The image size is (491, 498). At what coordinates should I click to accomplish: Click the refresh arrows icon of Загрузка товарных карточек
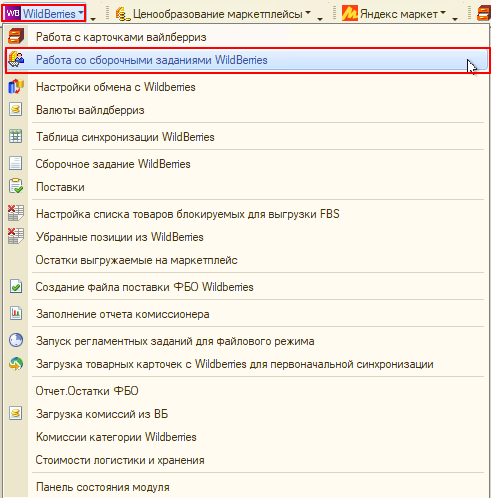[x=16, y=363]
